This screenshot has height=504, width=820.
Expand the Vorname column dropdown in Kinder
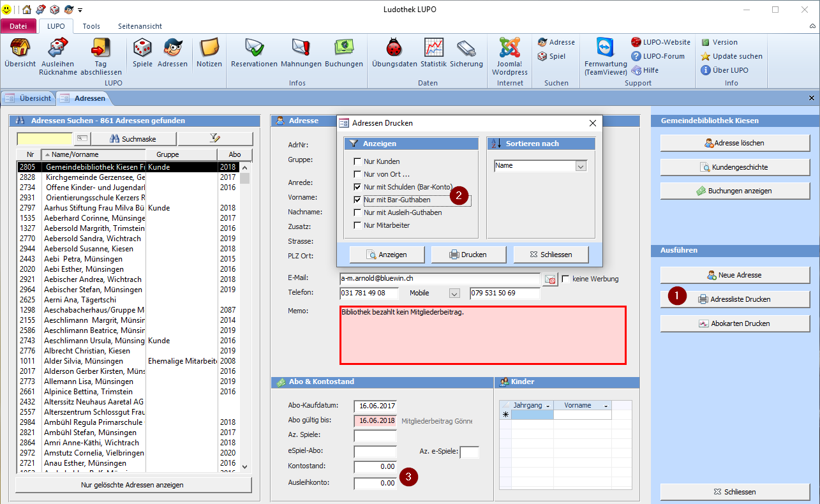click(x=606, y=406)
